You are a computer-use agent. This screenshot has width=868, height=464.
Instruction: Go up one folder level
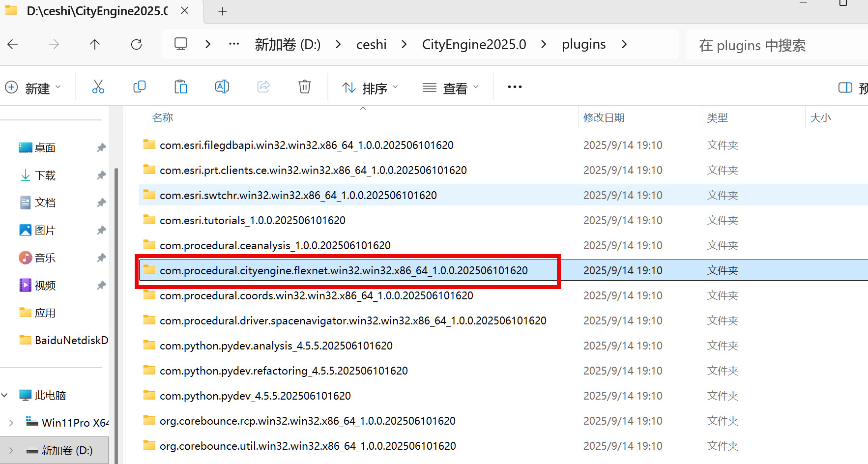tap(95, 45)
